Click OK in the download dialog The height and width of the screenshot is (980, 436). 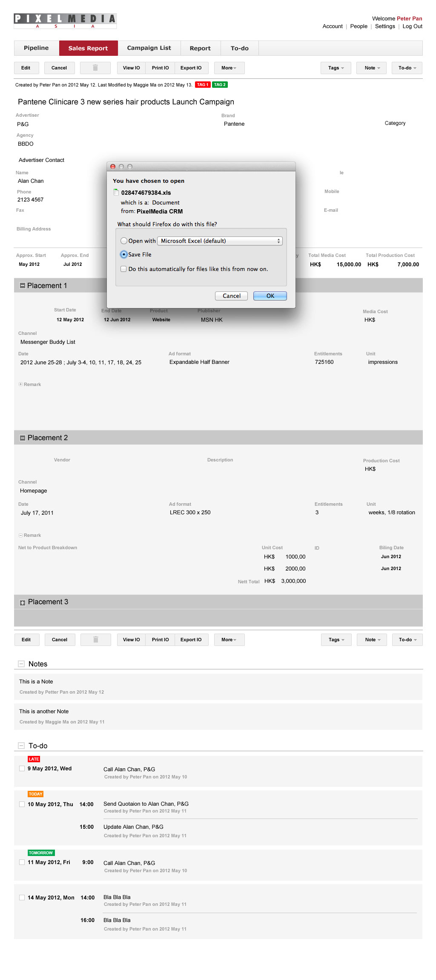[x=270, y=296]
